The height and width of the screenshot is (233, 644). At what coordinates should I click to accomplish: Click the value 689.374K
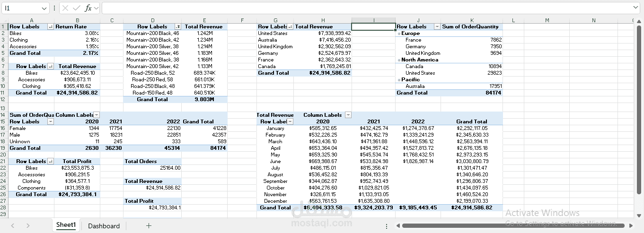[204, 73]
